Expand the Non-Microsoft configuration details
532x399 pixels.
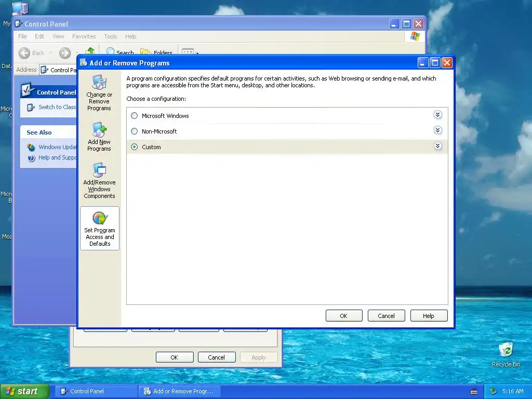click(x=437, y=130)
